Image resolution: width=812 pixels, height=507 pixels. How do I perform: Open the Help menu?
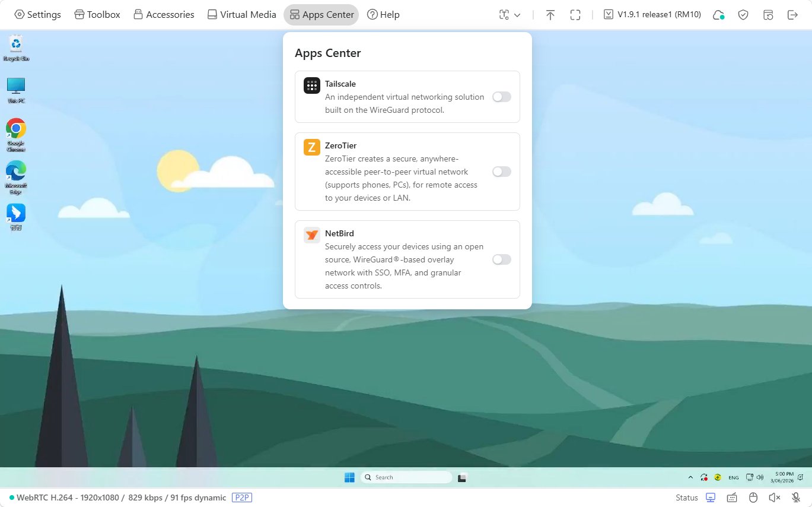point(383,15)
